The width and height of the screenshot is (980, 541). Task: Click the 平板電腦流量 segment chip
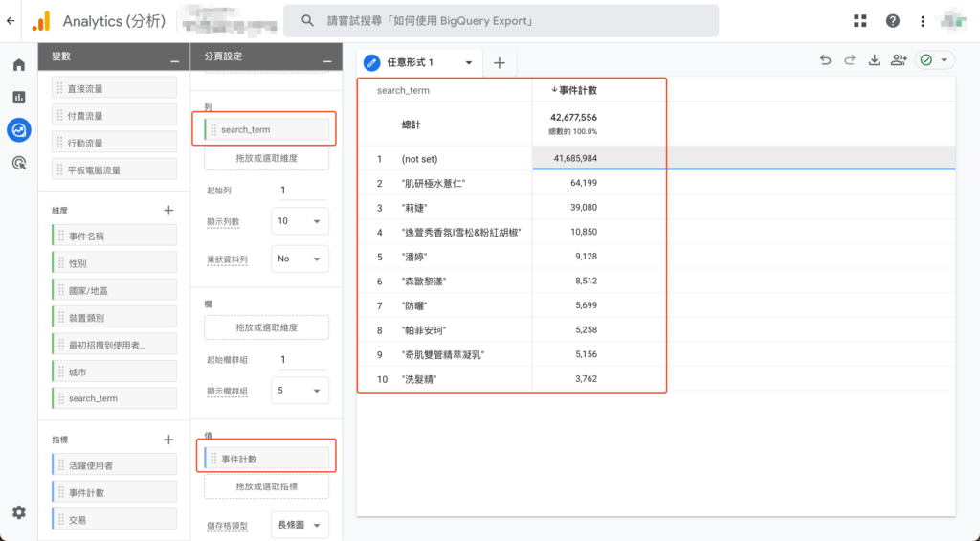pos(115,170)
